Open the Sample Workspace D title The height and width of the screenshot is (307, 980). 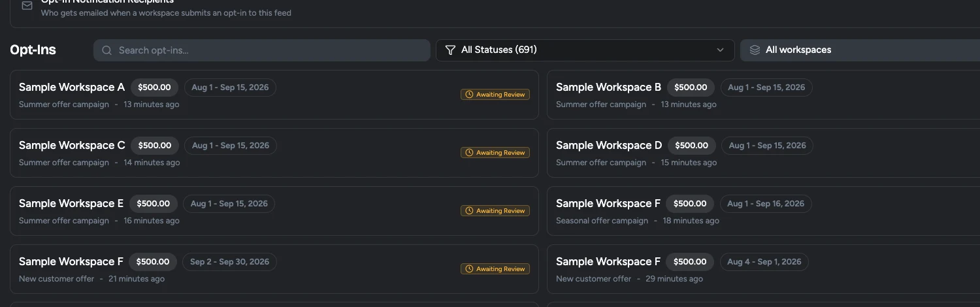coord(609,145)
